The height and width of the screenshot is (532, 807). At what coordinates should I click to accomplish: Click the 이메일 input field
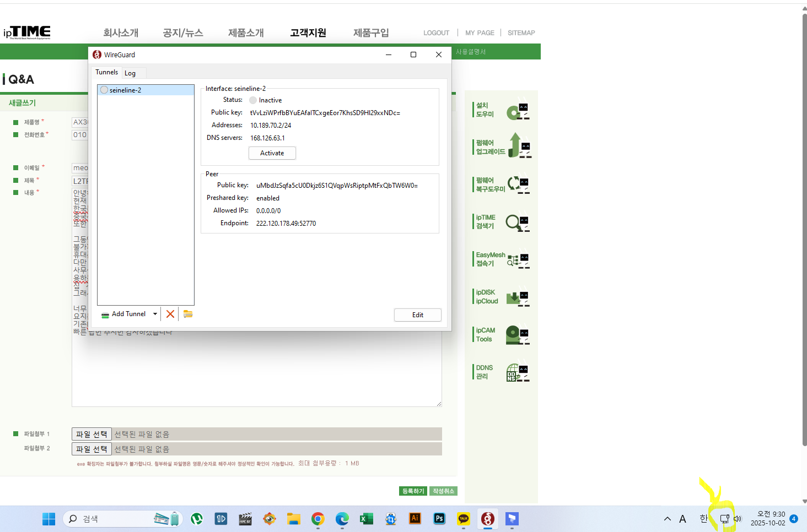(x=80, y=168)
